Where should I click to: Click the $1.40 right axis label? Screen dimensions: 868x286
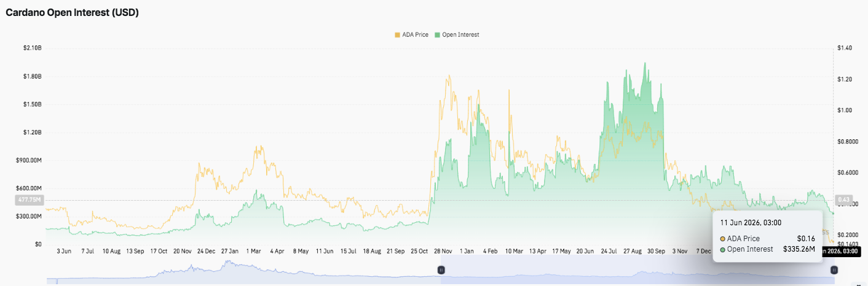click(x=844, y=48)
